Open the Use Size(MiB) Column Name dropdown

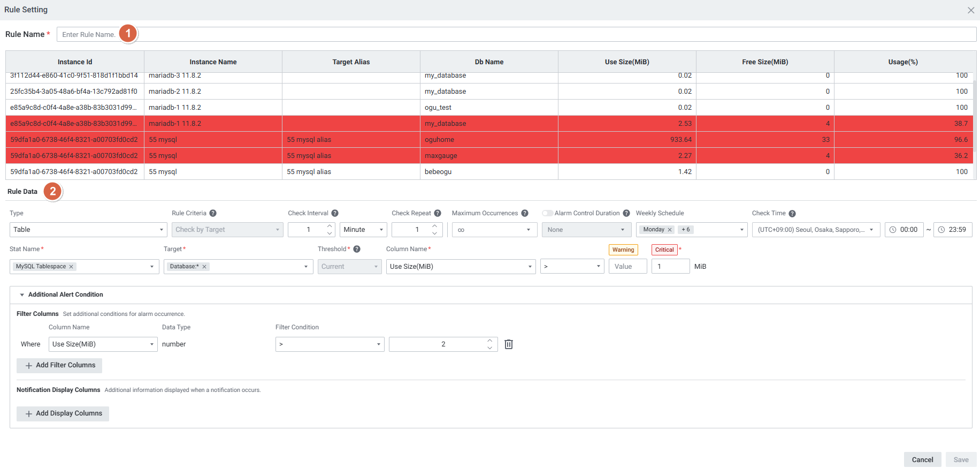[x=461, y=267]
